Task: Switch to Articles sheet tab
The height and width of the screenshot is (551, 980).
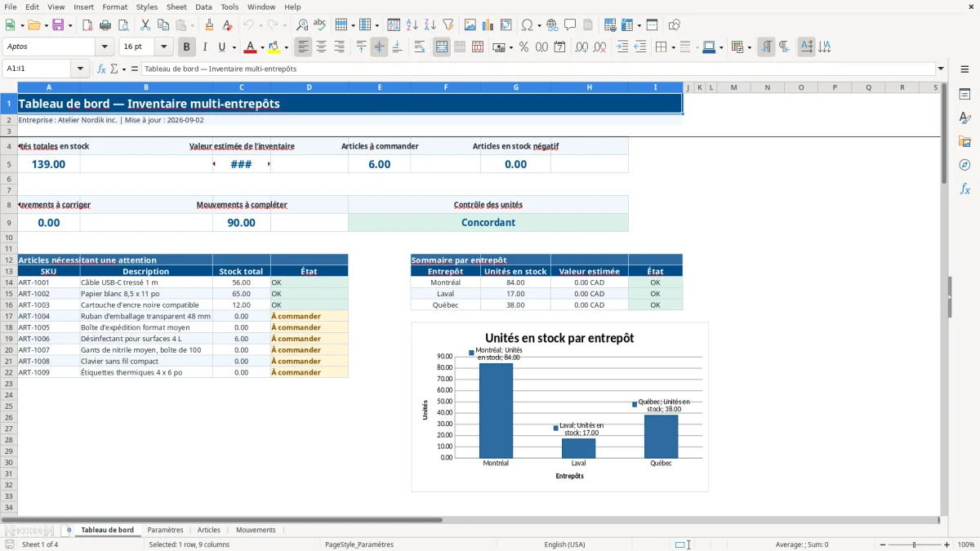Action: pos(209,530)
